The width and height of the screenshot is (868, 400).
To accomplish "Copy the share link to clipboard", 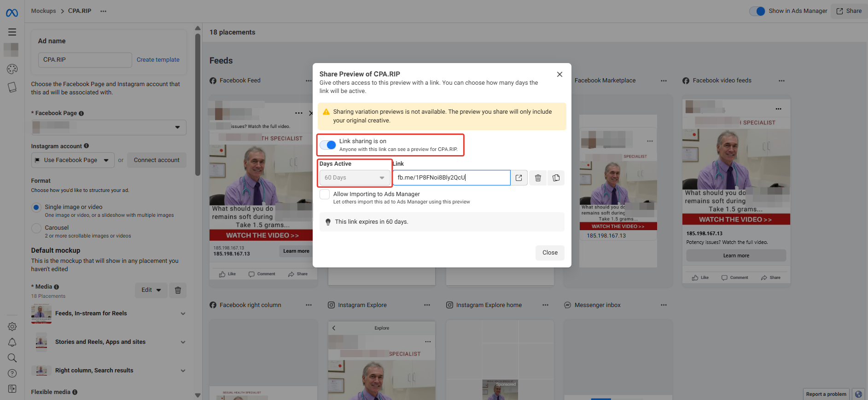I will (556, 178).
